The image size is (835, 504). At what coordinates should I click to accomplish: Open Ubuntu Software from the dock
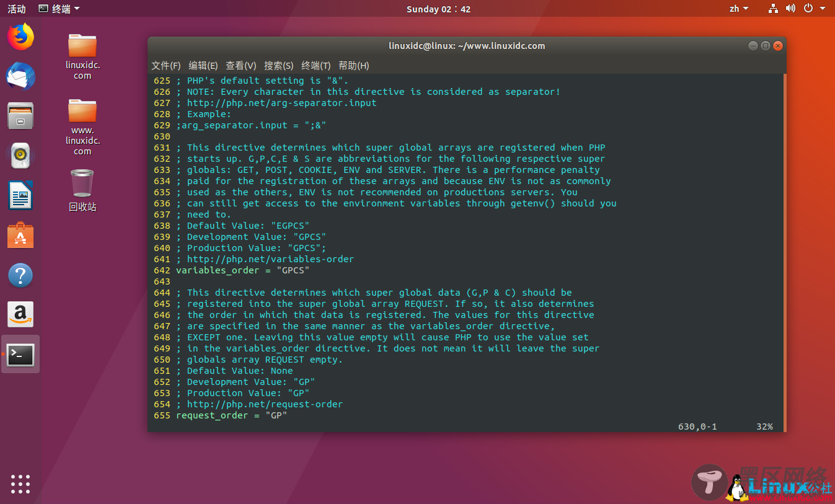click(x=20, y=236)
